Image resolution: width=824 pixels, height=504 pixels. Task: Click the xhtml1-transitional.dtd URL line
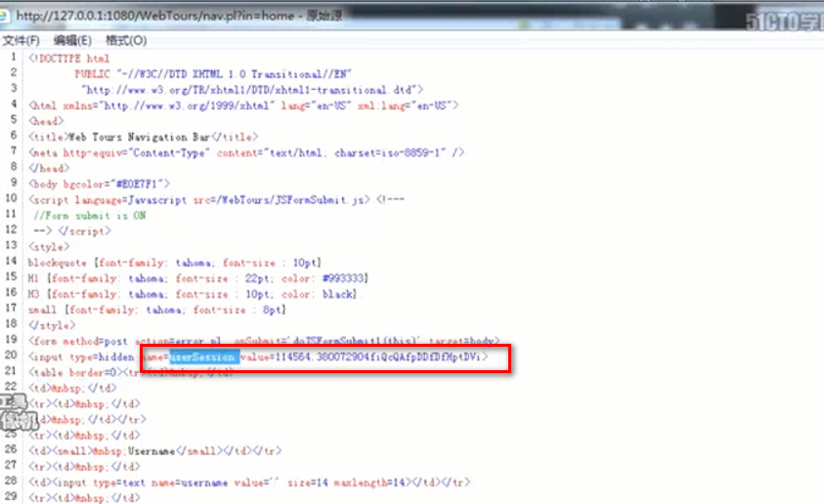click(252, 90)
